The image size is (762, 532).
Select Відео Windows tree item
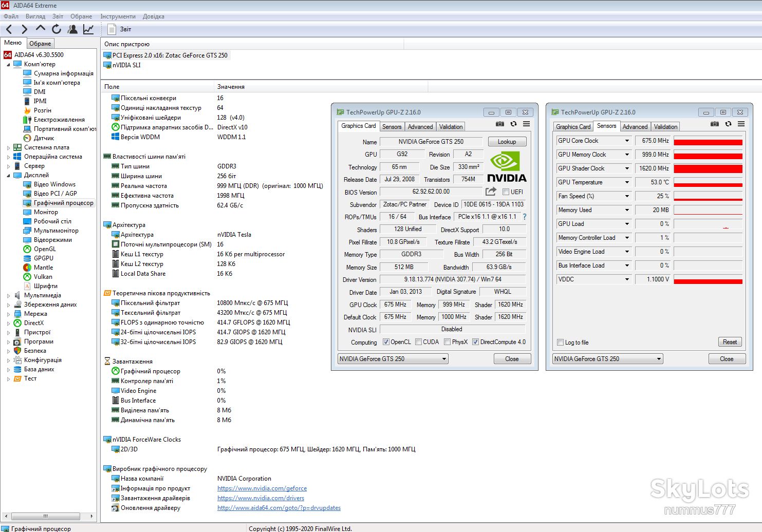(54, 184)
